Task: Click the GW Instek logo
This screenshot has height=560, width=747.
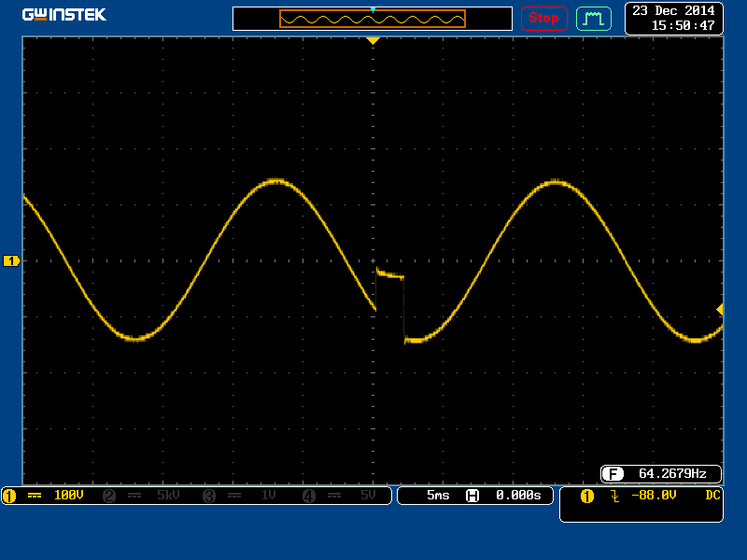Action: (x=63, y=15)
